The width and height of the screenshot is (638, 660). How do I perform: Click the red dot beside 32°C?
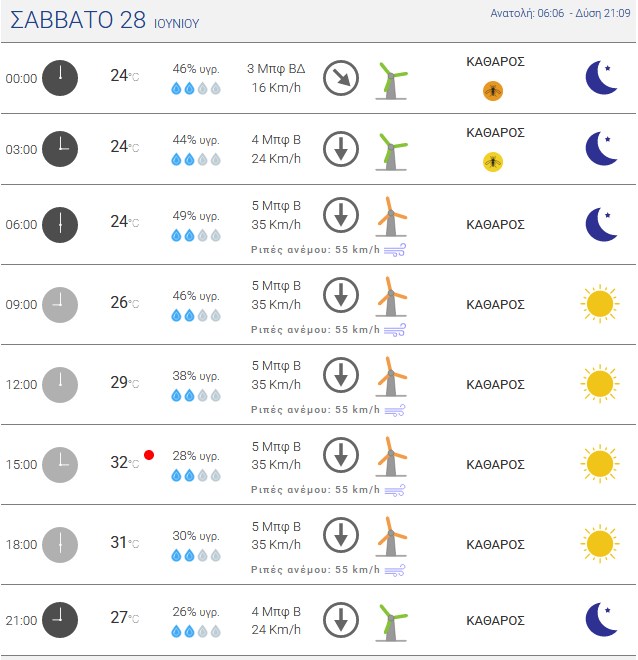pyautogui.click(x=149, y=455)
